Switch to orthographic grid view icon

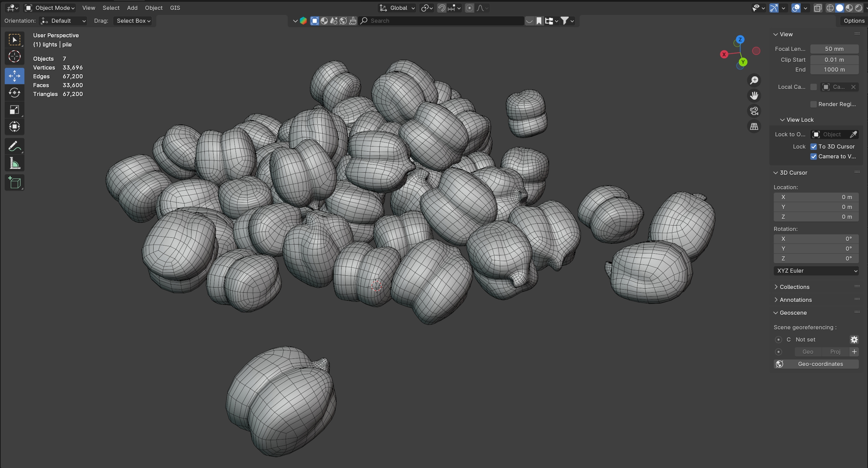754,126
